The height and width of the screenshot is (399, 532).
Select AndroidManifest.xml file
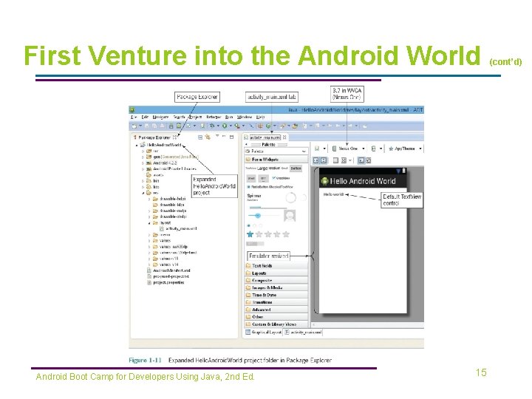pyautogui.click(x=168, y=270)
